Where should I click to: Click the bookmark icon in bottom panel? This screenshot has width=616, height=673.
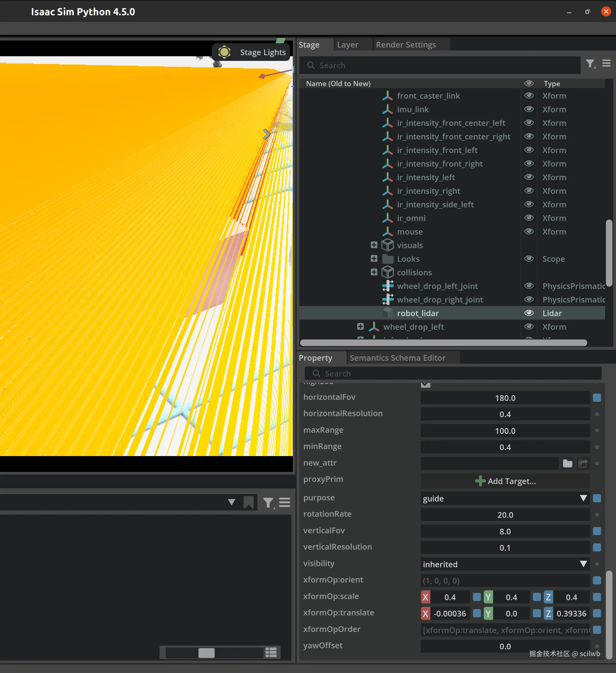248,502
